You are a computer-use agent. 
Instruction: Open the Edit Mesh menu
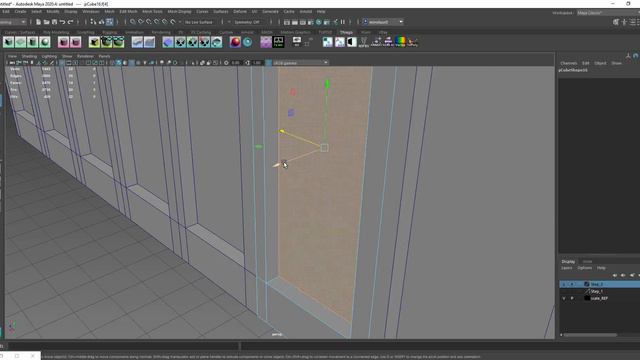pyautogui.click(x=128, y=11)
